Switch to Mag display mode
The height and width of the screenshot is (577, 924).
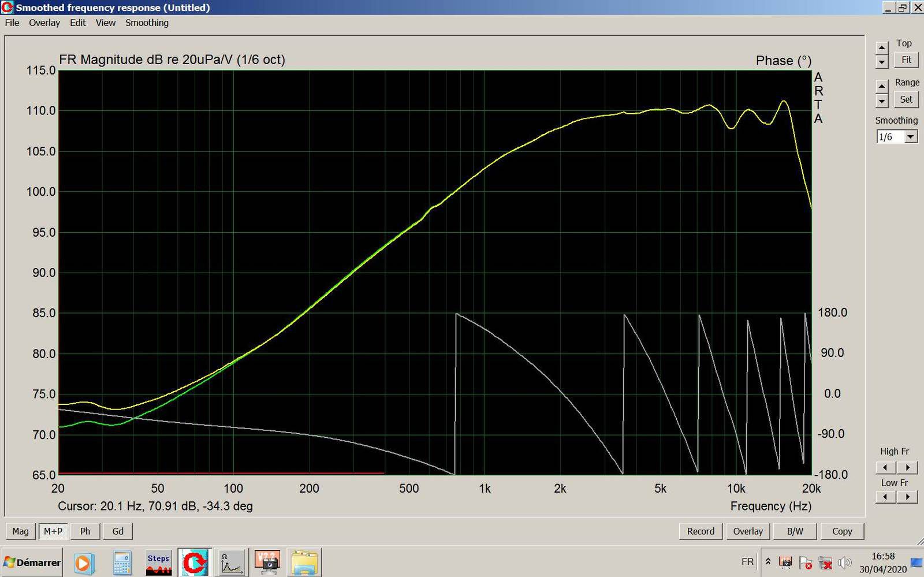[20, 531]
